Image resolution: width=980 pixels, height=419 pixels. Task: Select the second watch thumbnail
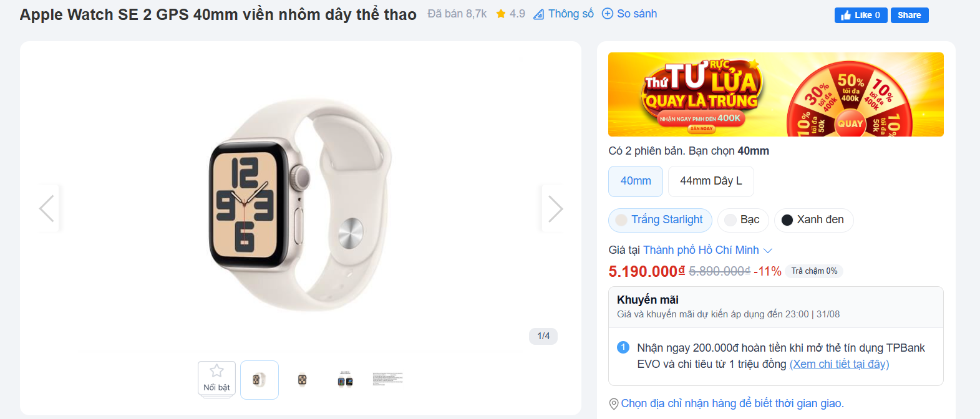(x=302, y=379)
